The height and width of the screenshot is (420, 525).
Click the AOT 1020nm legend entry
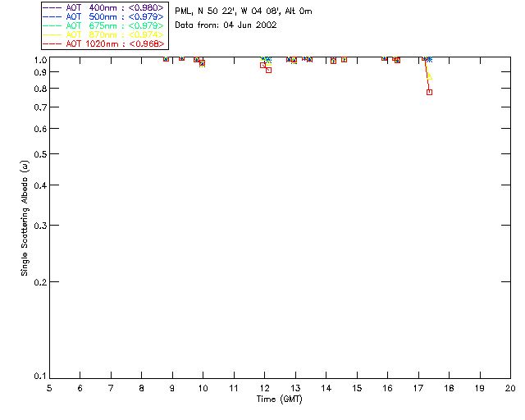(104, 43)
